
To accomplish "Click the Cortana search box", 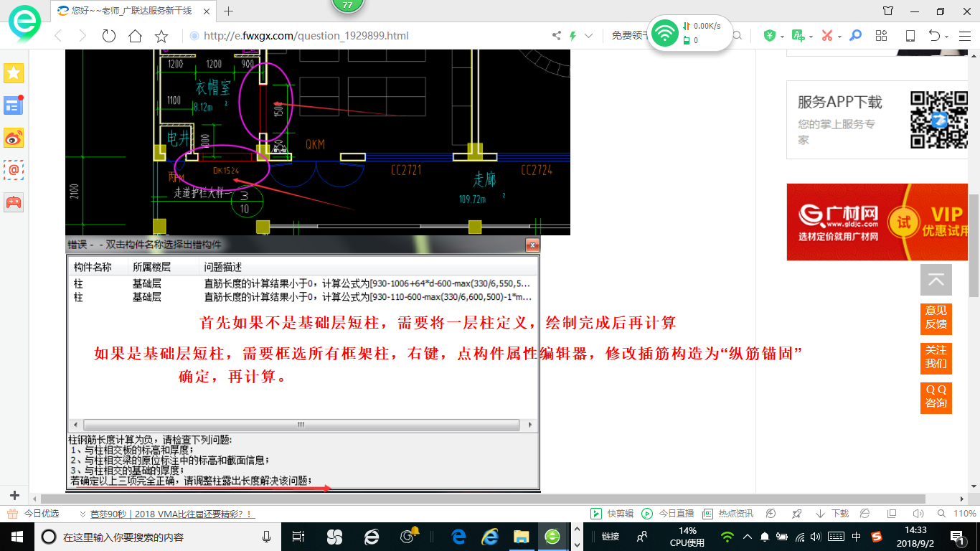I will (158, 537).
